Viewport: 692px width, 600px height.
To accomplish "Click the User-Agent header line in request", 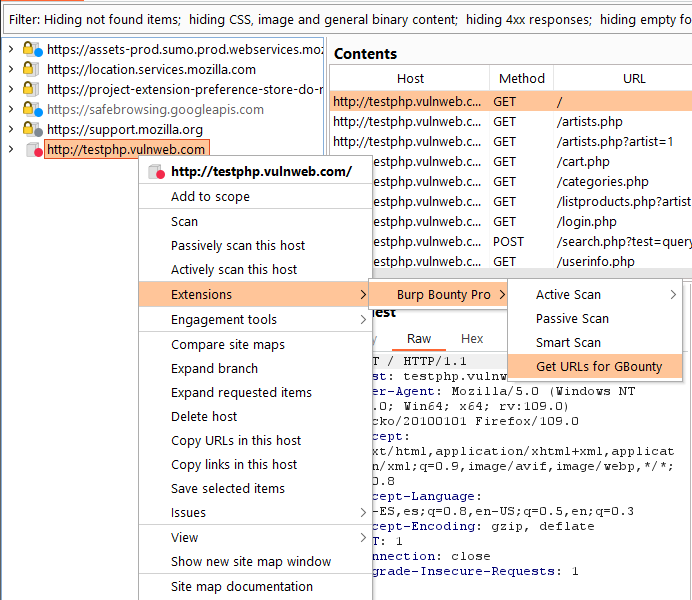I will point(503,391).
